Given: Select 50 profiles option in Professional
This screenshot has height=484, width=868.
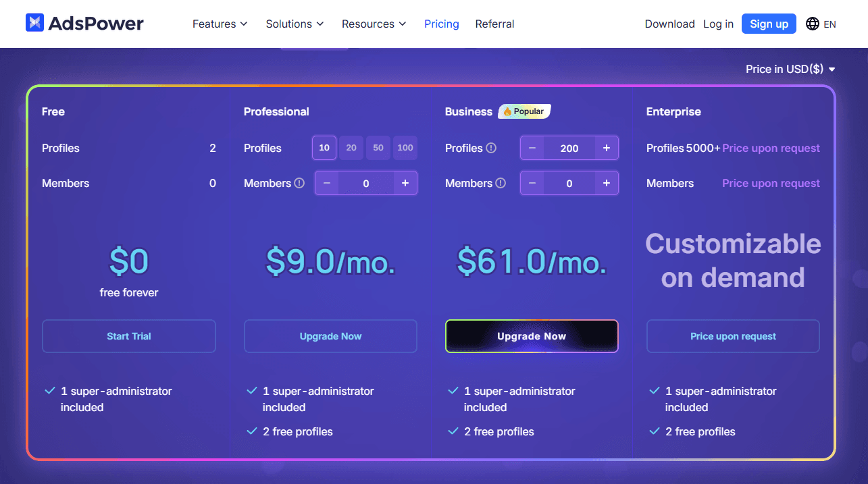Looking at the screenshot, I should click(x=378, y=148).
